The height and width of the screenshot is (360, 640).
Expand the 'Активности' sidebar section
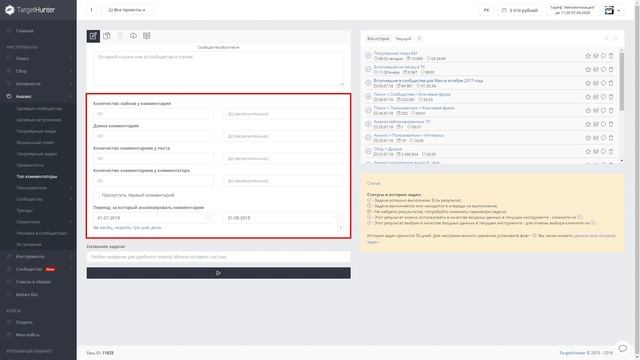(38, 84)
